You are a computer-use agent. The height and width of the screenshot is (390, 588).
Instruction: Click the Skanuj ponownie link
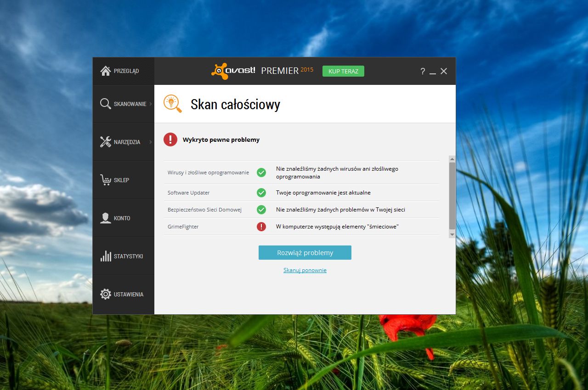point(305,270)
